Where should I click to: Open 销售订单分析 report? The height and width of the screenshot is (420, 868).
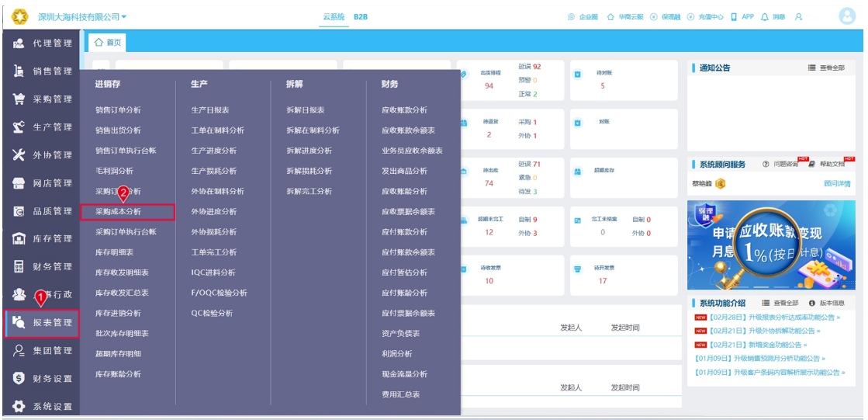click(118, 110)
